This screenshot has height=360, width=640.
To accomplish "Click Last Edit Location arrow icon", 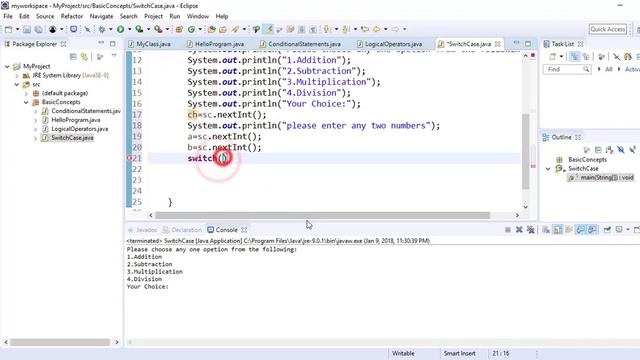I will [x=365, y=29].
